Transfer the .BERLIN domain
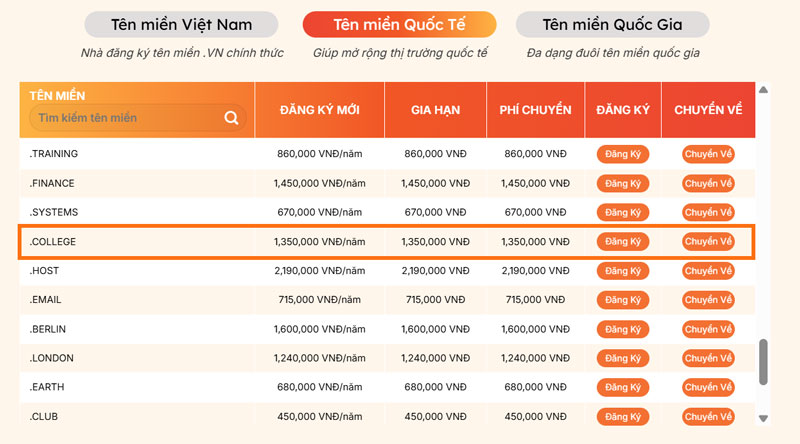 (708, 329)
